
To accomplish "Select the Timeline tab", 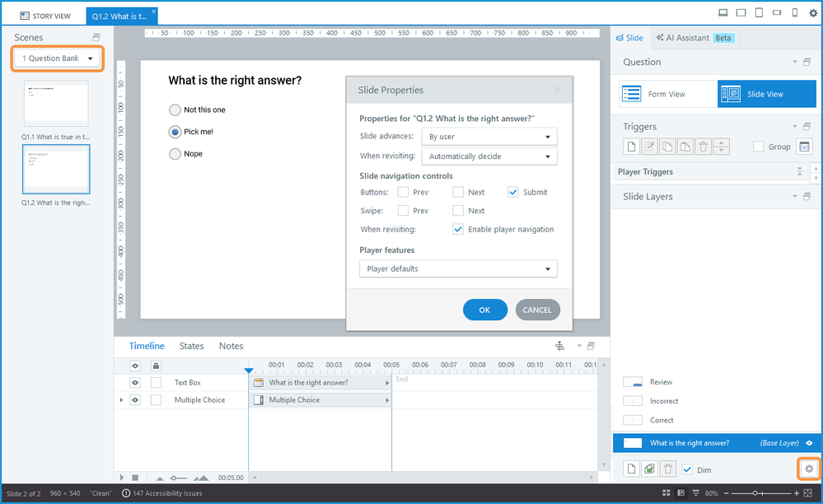I will tap(147, 346).
